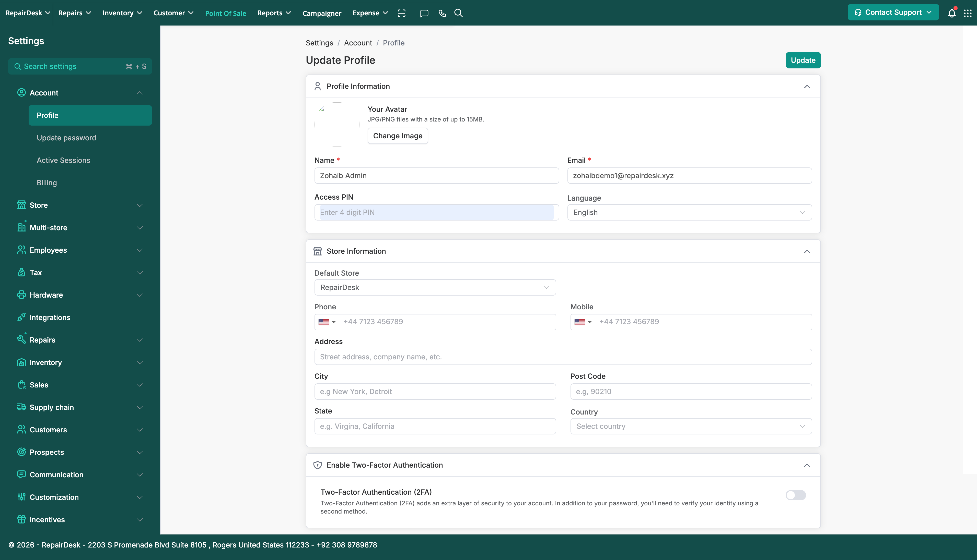
Task: Click the phone call icon
Action: 442,13
